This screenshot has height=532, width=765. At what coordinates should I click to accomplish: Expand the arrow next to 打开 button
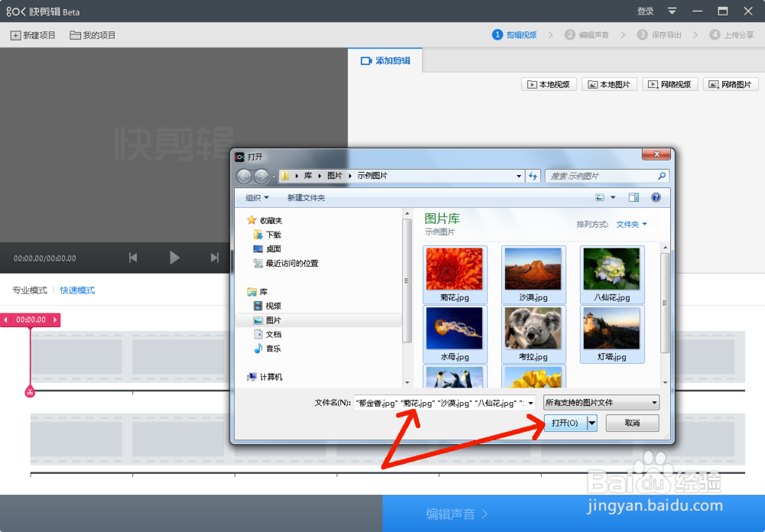[x=592, y=423]
